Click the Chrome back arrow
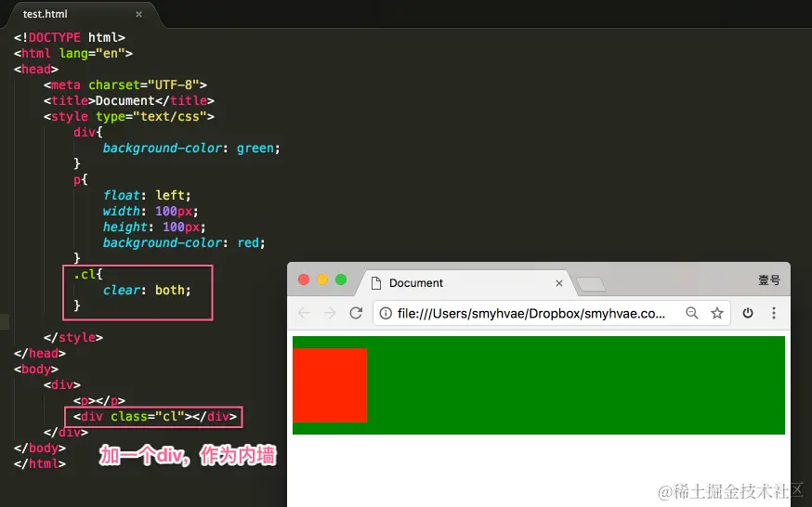Viewport: 812px width, 507px height. coord(305,313)
